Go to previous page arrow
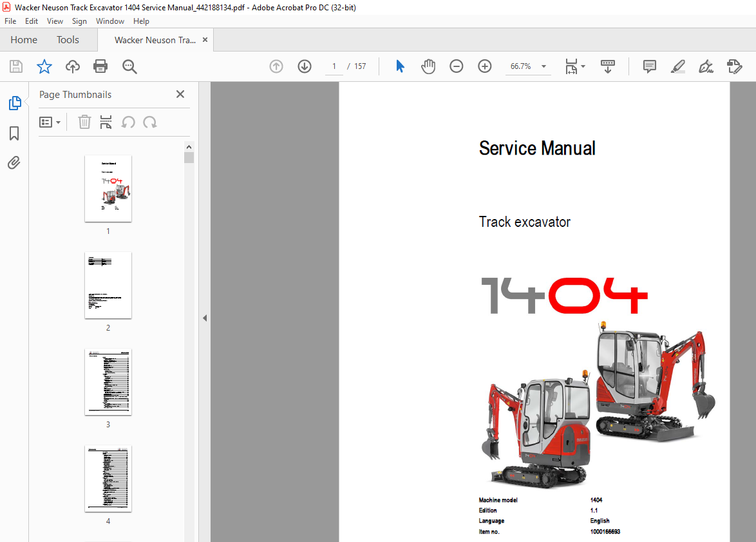Screen dimensions: 756x542 click(276, 66)
